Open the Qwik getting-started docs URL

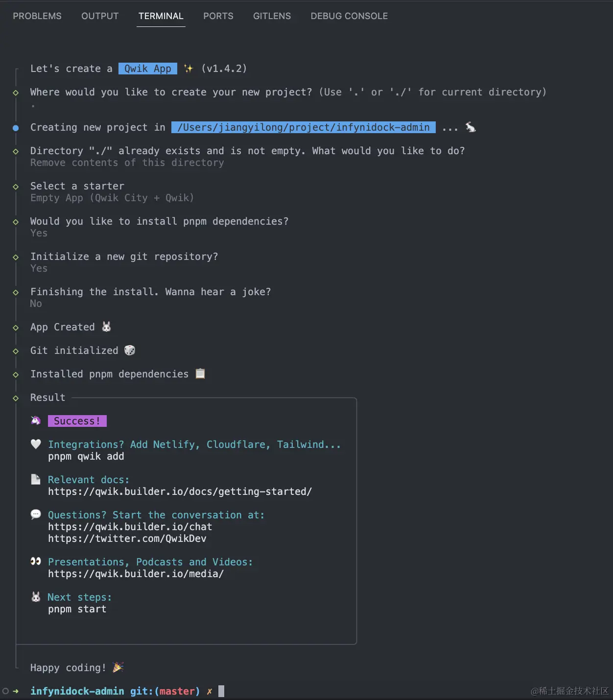tap(180, 491)
